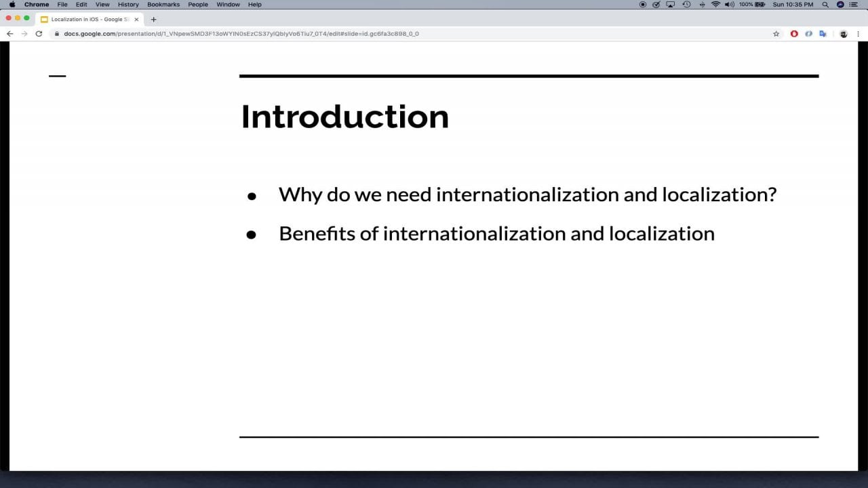Open the red Opera-style extension icon
The width and height of the screenshot is (868, 488).
pyautogui.click(x=794, y=34)
